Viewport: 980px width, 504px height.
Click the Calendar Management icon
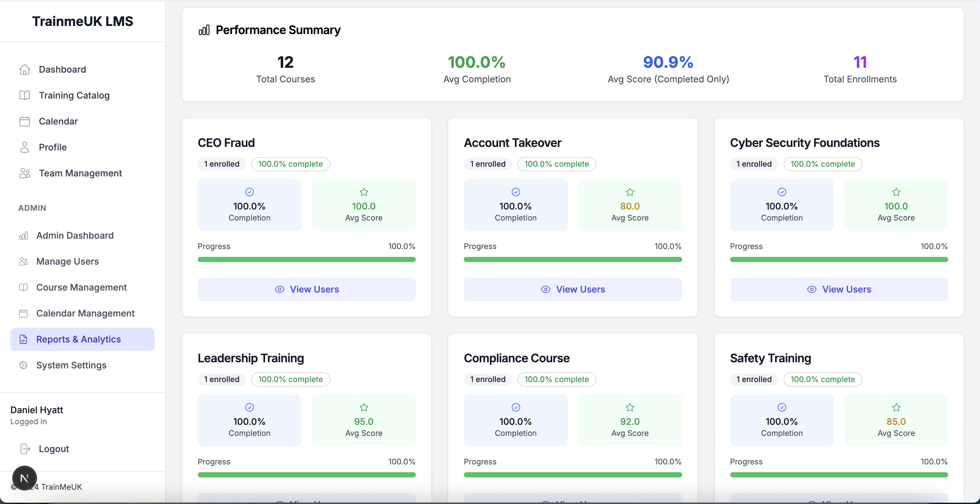(23, 313)
